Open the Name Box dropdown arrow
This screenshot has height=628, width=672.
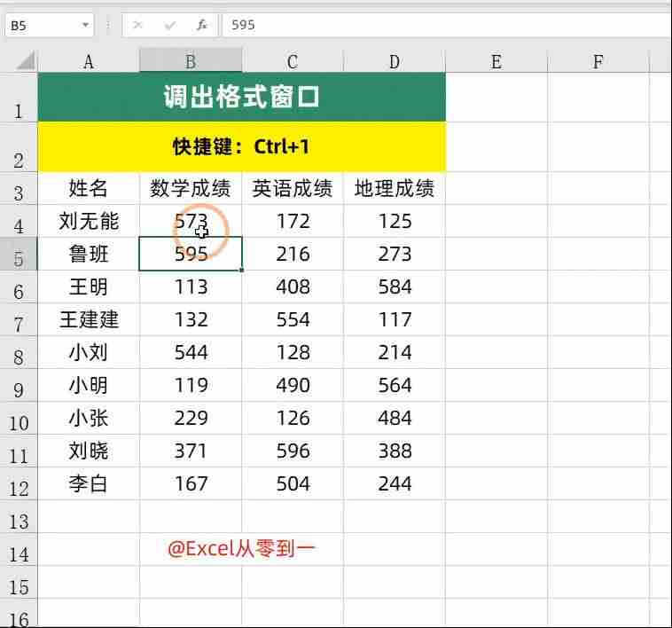(86, 26)
